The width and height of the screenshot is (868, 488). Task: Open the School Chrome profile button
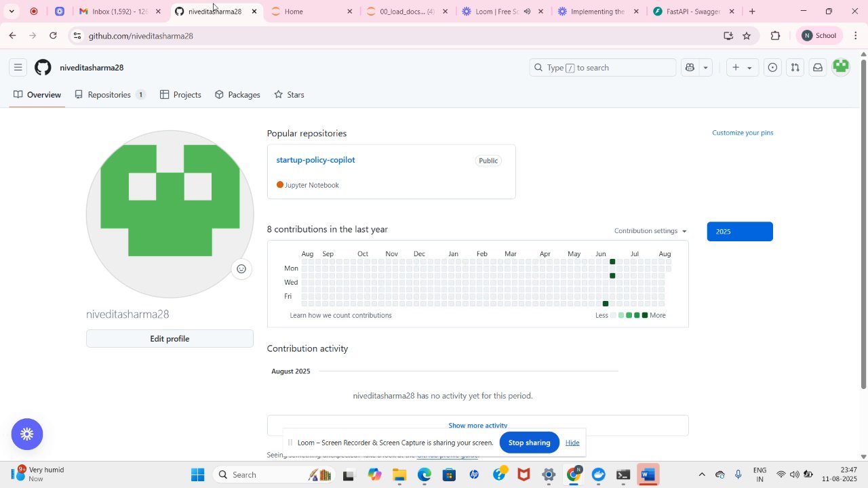[x=818, y=35]
